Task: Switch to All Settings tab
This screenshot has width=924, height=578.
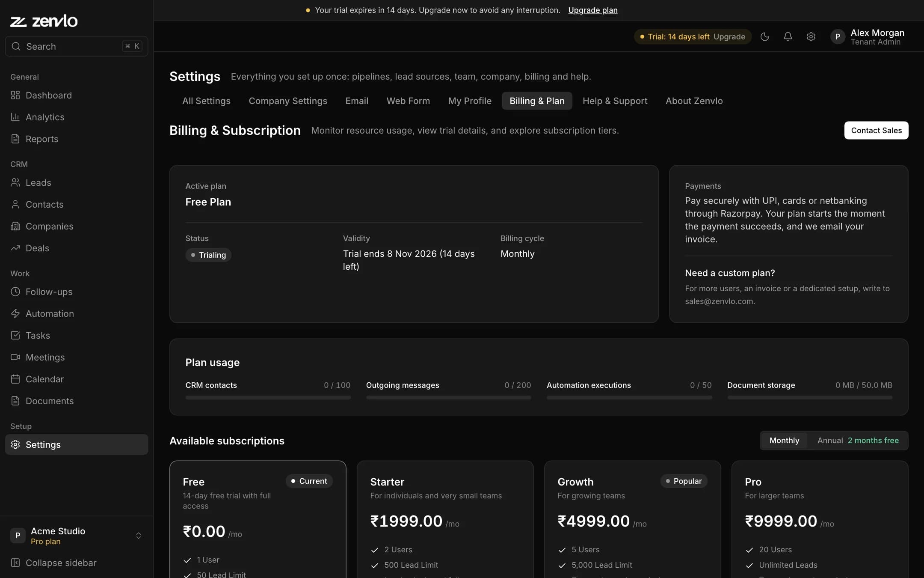Action: [x=206, y=101]
